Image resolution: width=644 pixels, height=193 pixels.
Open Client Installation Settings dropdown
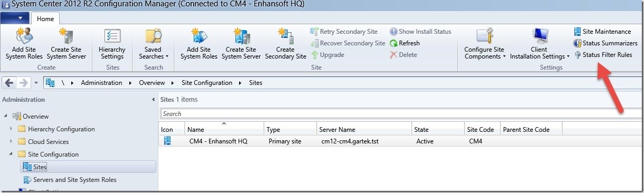[539, 44]
